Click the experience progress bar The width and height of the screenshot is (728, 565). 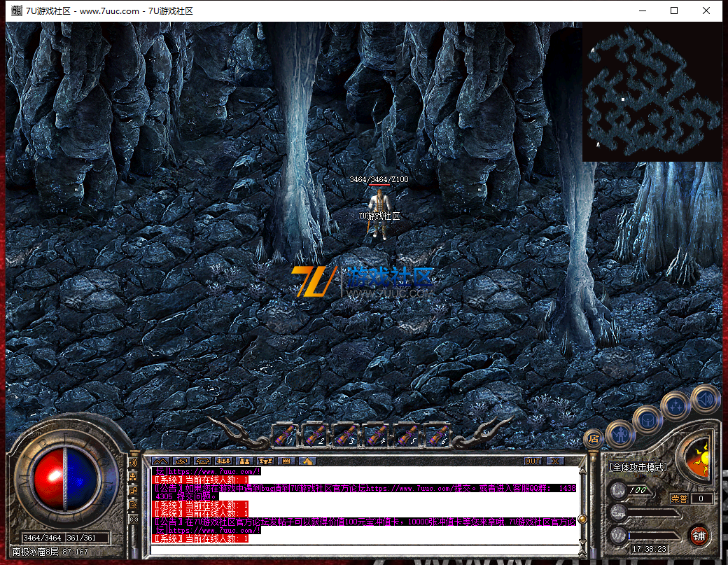pos(654,514)
